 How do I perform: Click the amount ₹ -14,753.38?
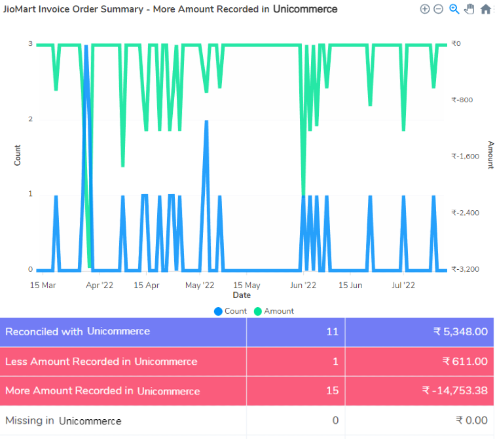[x=455, y=391]
